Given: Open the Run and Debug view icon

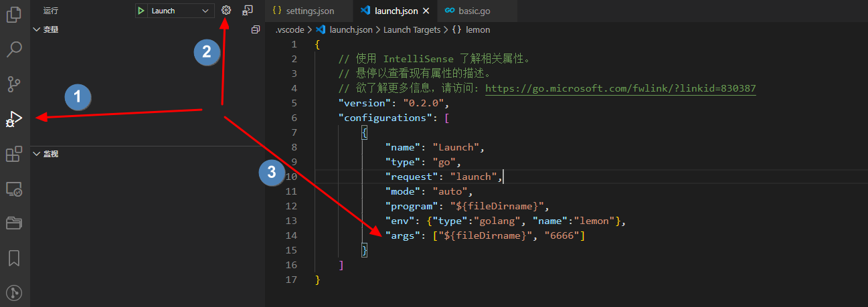Looking at the screenshot, I should tap(14, 120).
